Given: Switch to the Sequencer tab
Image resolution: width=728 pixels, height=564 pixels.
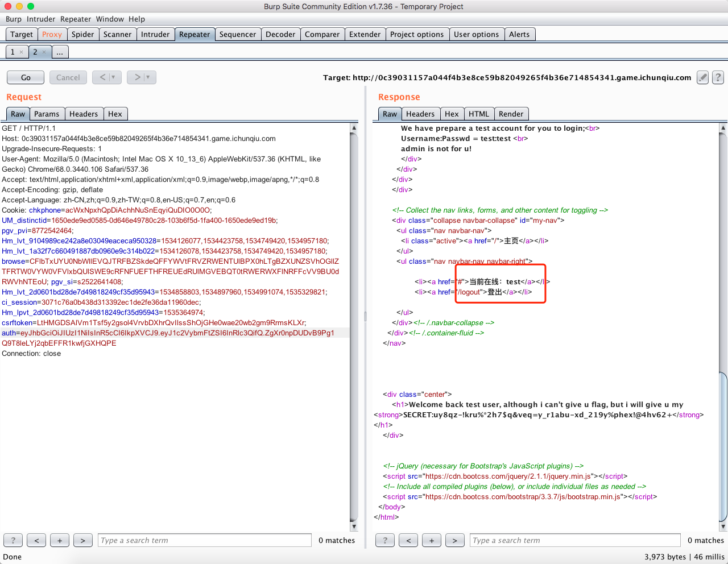Looking at the screenshot, I should tap(238, 34).
